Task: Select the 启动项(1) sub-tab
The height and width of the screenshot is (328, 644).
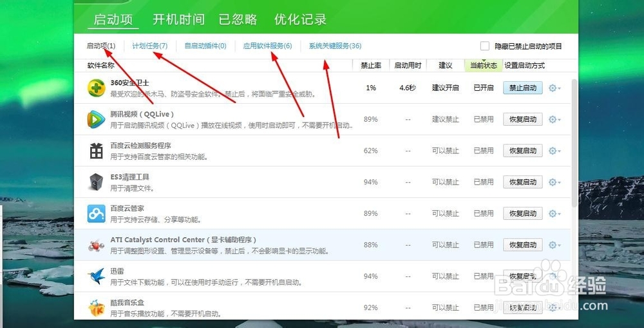Action: coord(101,46)
